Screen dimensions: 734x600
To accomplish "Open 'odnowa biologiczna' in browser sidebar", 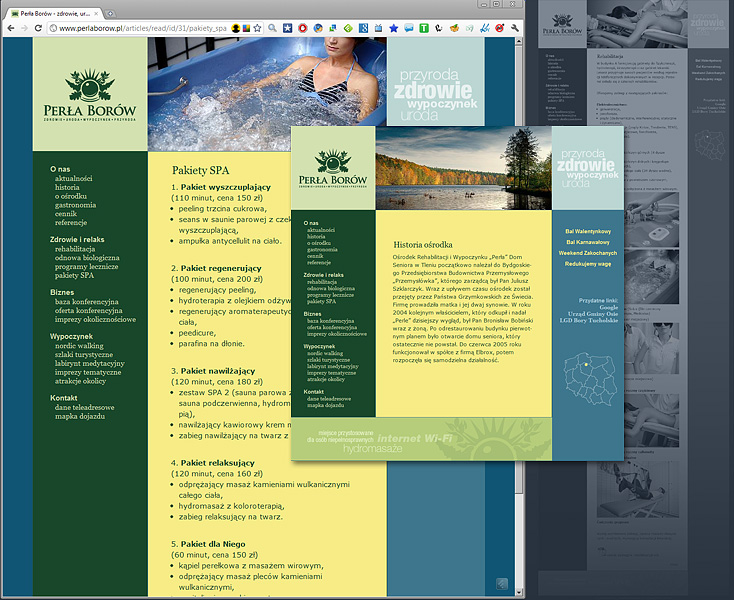I will 87,258.
